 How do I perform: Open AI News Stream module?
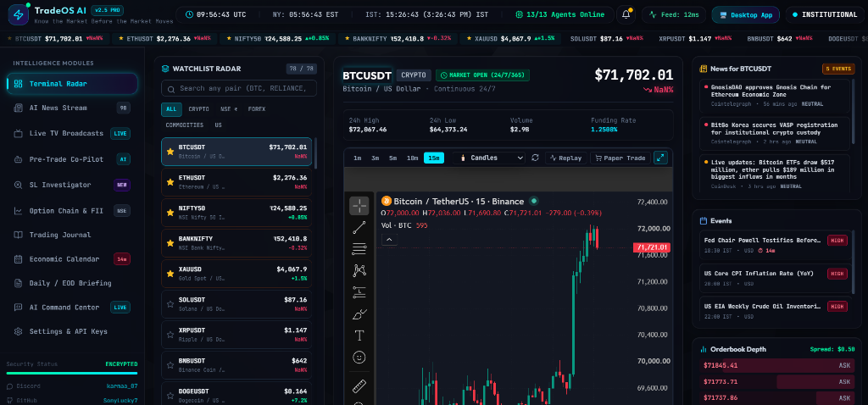tap(72, 108)
